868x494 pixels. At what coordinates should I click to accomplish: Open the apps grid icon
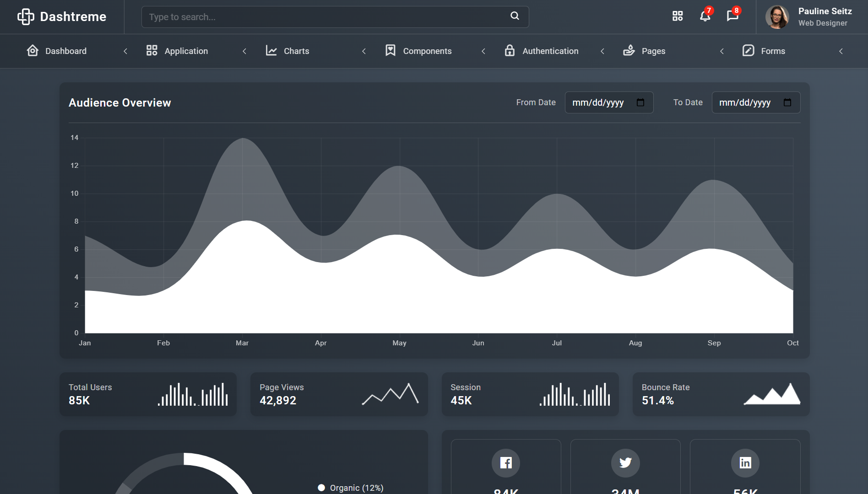678,16
